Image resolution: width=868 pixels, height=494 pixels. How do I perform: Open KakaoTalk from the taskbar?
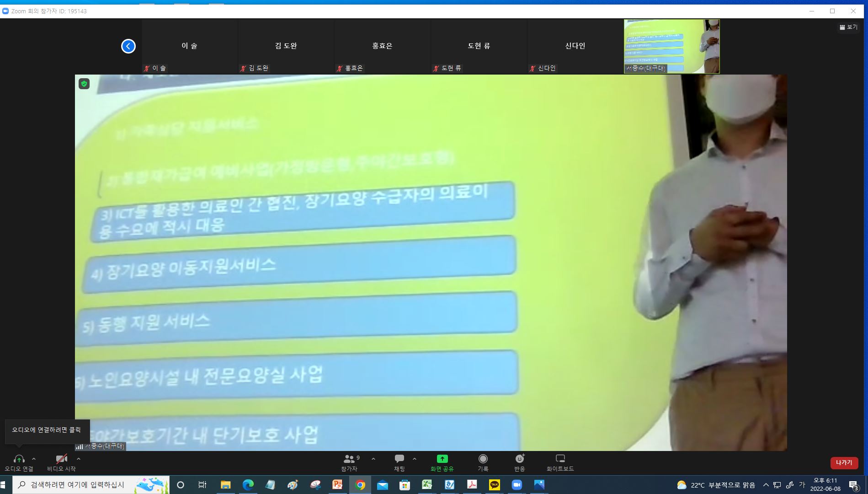click(494, 485)
